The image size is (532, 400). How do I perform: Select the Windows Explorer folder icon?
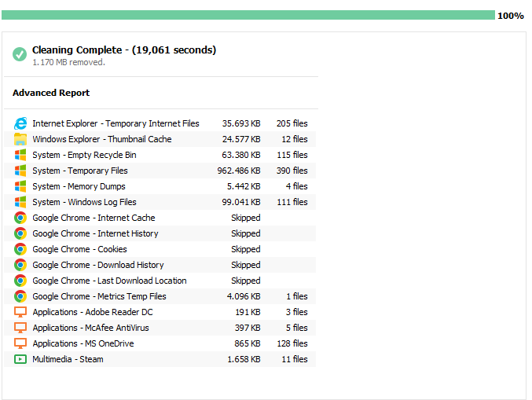20,139
